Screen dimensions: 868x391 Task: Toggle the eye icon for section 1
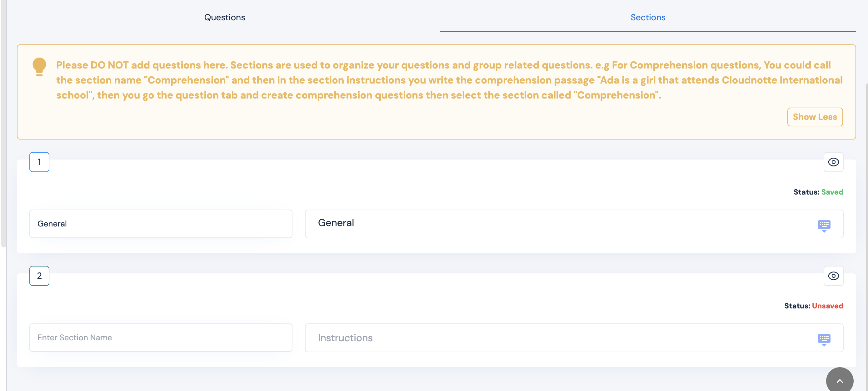click(833, 162)
